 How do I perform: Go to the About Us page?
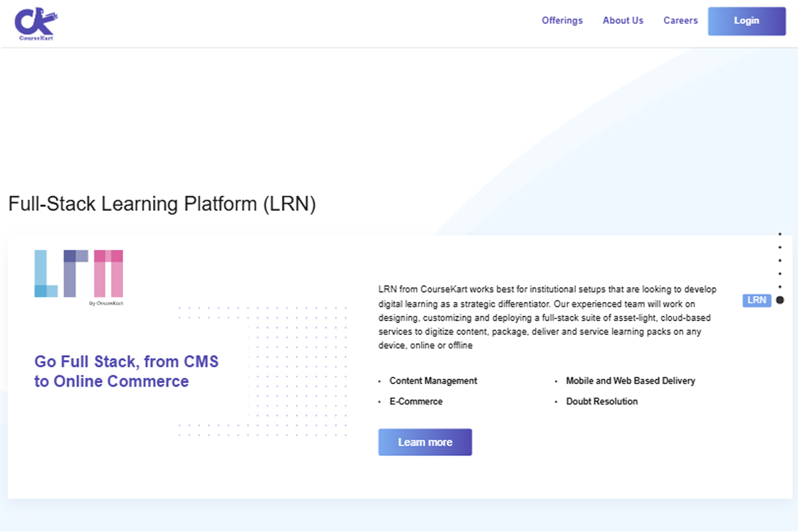click(623, 20)
